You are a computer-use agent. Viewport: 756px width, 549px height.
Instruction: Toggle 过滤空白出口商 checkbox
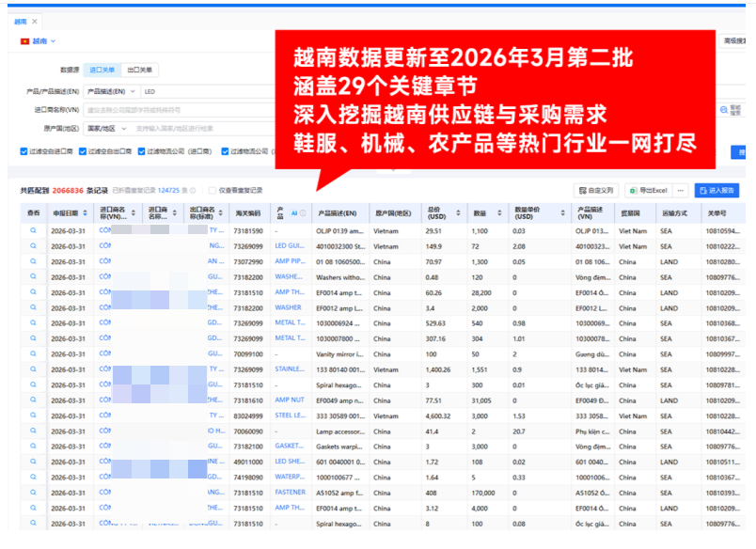[83, 151]
